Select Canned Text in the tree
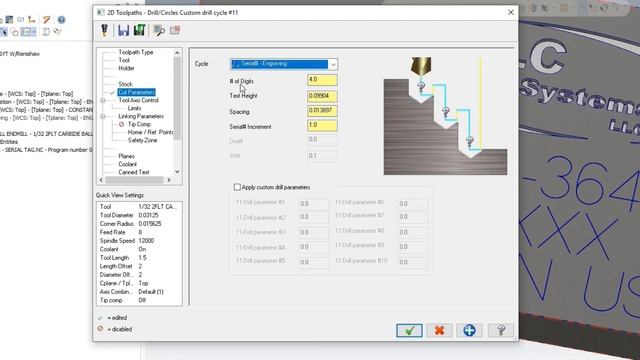Screen dimensions: 640x360 click(134, 172)
